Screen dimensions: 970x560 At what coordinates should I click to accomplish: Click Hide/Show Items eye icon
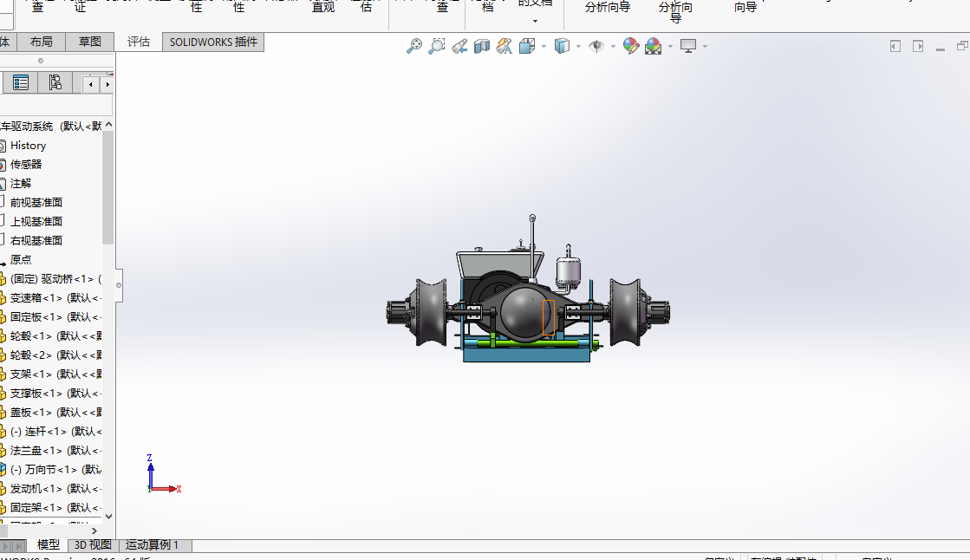click(596, 46)
